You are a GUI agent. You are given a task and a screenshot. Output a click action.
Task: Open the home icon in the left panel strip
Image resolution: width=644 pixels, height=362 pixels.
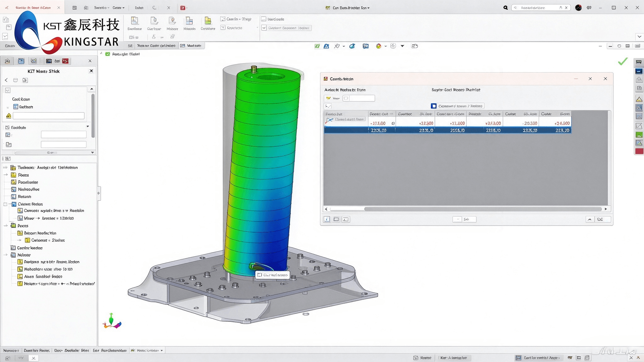(8, 61)
